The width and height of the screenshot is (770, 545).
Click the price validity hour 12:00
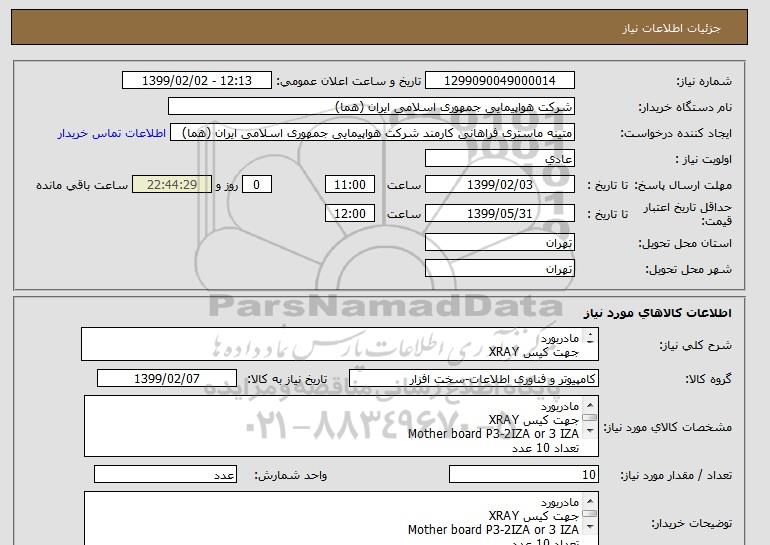click(350, 214)
